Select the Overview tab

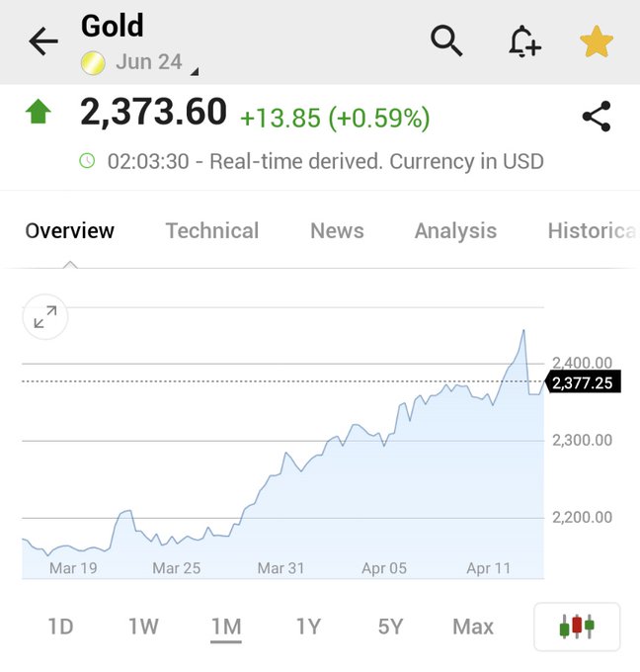point(70,230)
